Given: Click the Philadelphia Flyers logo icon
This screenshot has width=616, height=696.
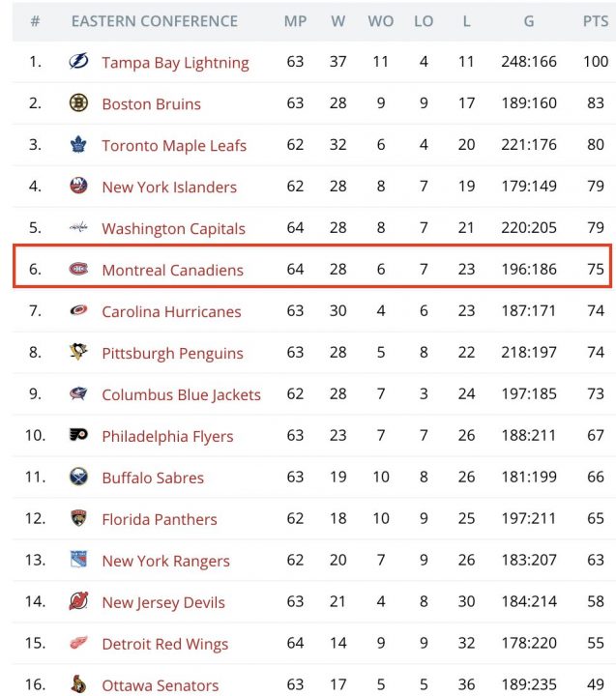Looking at the screenshot, I should point(78,436).
